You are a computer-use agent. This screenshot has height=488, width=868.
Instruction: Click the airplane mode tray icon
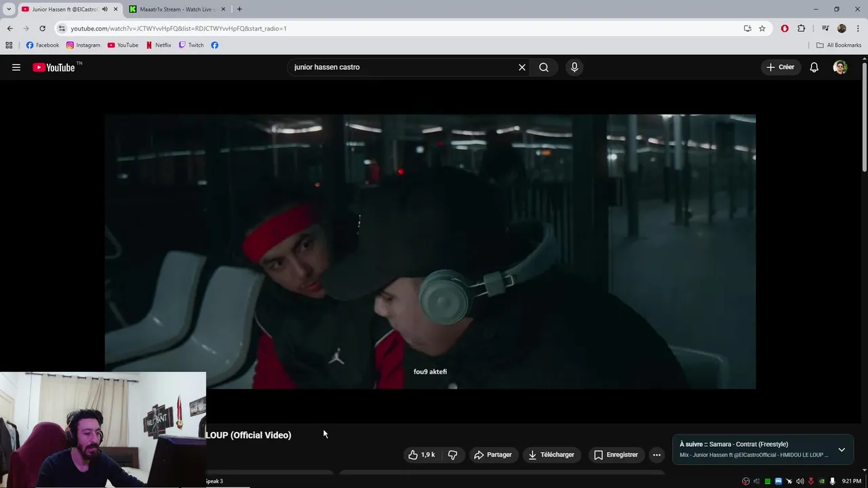(x=789, y=481)
